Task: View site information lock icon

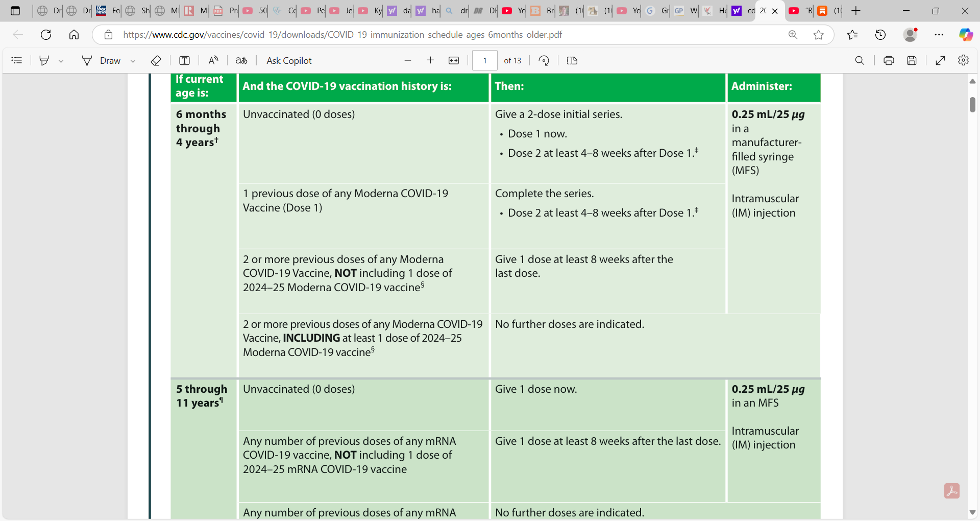Action: [108, 35]
